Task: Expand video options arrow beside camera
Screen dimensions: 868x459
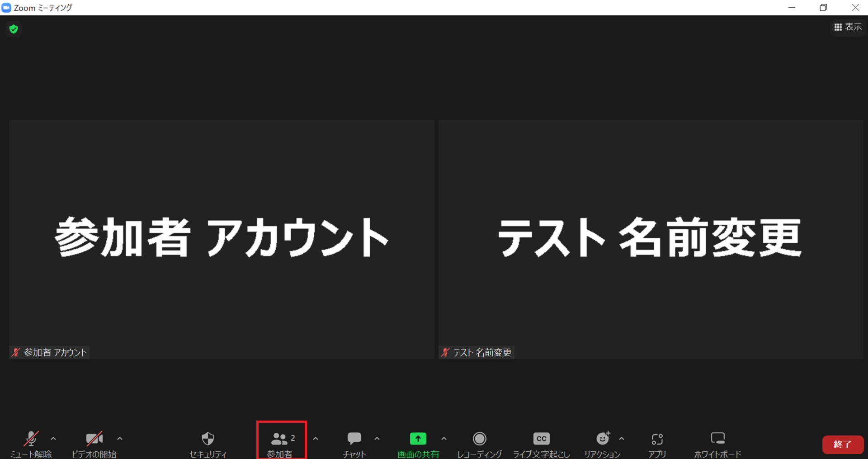Action: [x=120, y=439]
